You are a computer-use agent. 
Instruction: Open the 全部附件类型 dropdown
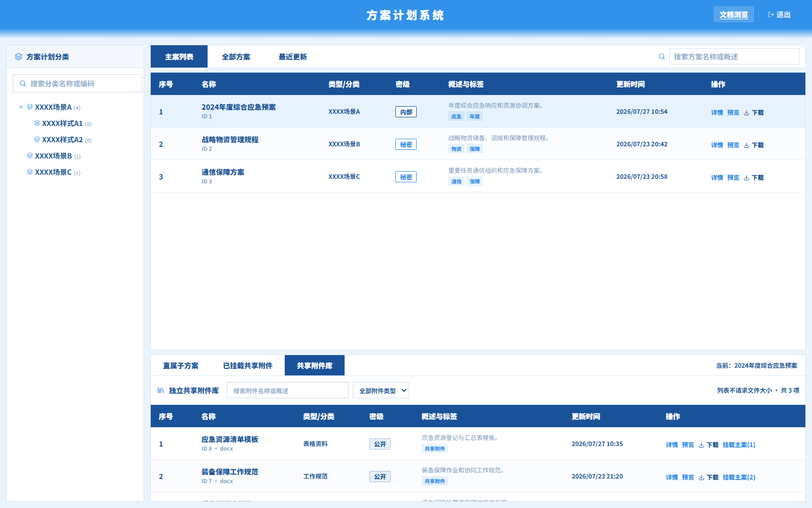[x=381, y=390]
